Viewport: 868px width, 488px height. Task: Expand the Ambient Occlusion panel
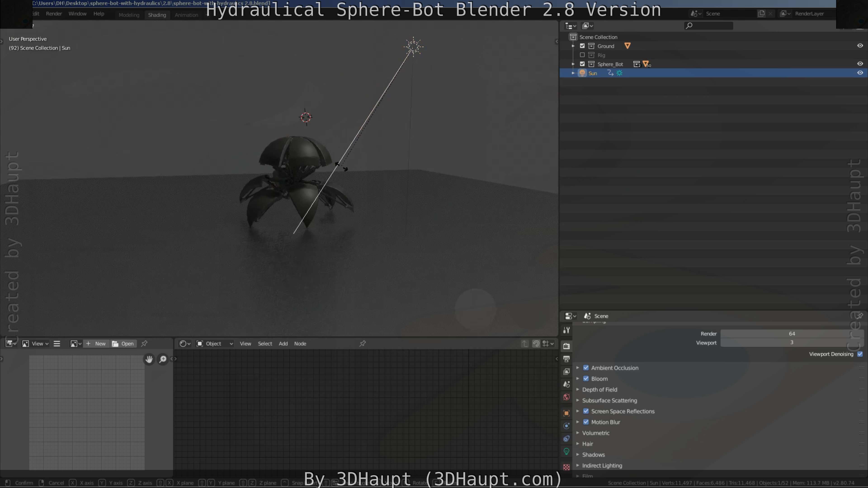point(578,368)
